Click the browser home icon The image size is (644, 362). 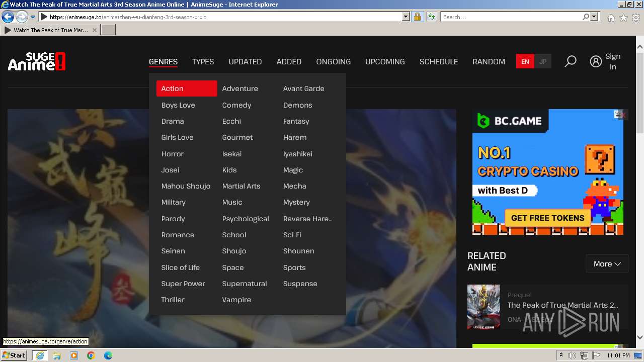pos(611,17)
